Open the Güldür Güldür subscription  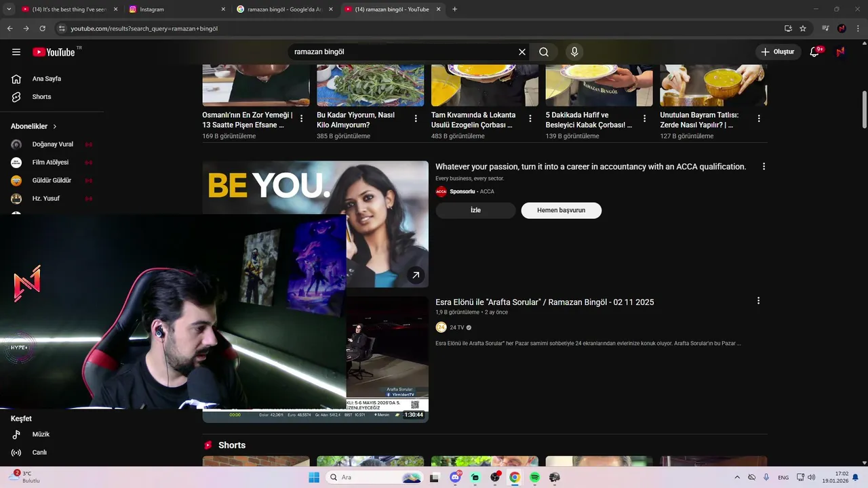(x=52, y=180)
